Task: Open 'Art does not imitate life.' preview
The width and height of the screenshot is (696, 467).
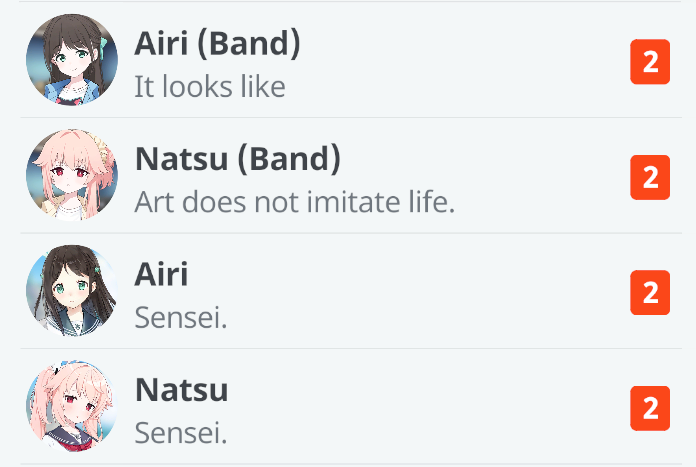Action: pos(294,202)
